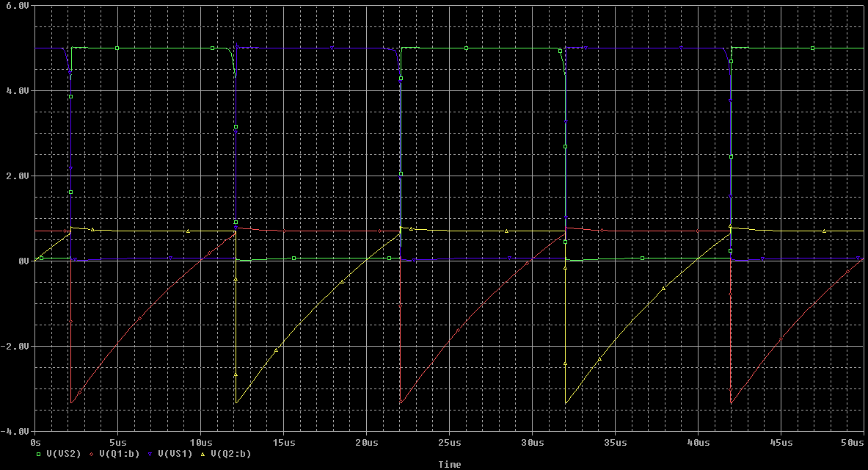Click the green square V(VS2) legend marker
The image size is (868, 470).
coord(39,454)
